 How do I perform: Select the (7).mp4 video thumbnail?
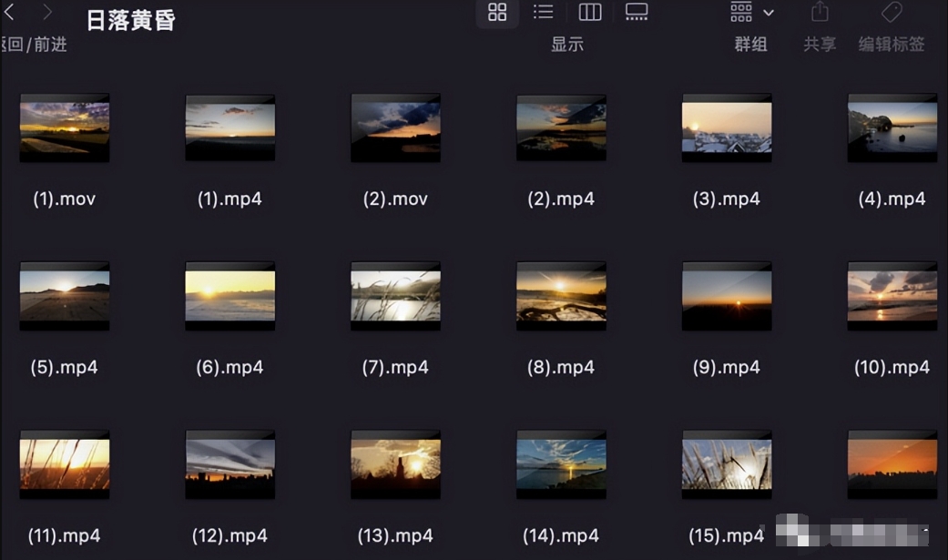tap(395, 296)
